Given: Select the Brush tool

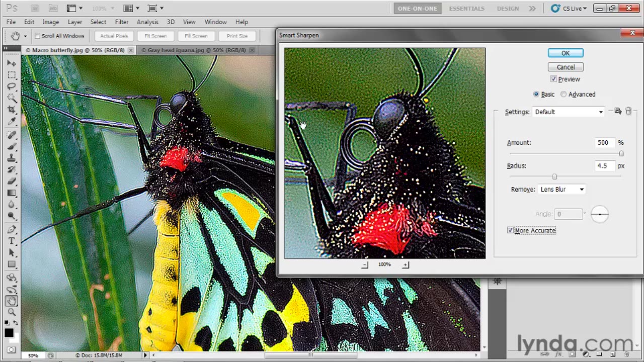Looking at the screenshot, I should point(12,147).
